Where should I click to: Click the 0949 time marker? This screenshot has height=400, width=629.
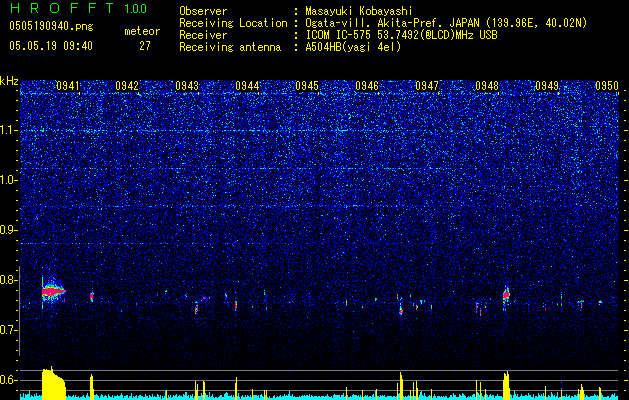[547, 86]
